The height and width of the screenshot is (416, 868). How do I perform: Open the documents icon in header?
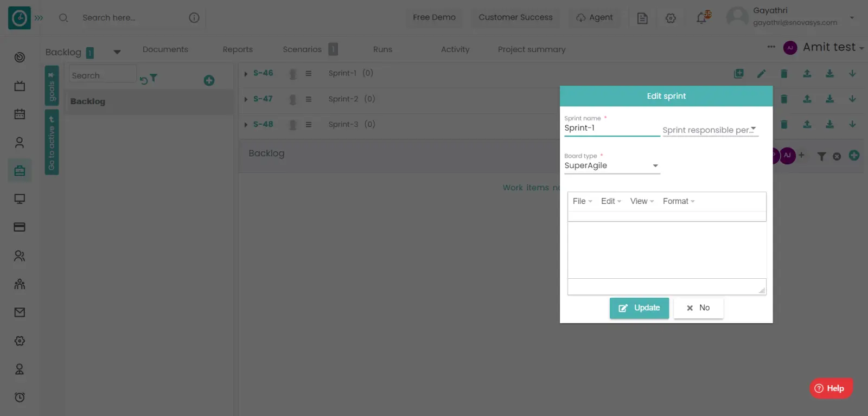(x=642, y=18)
